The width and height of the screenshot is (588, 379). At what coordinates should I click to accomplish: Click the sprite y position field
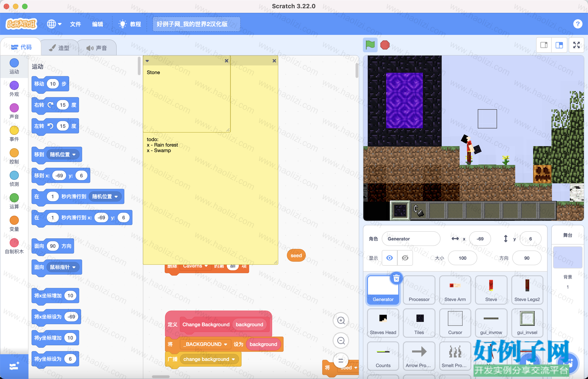[530, 239]
